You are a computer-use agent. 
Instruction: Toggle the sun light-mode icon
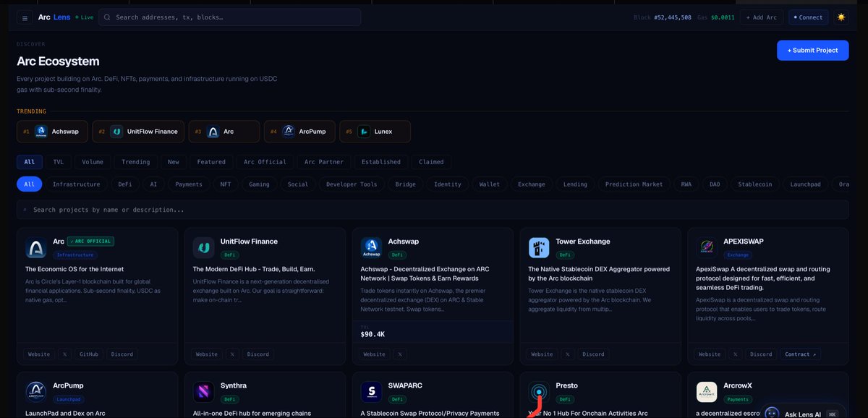[x=841, y=17]
